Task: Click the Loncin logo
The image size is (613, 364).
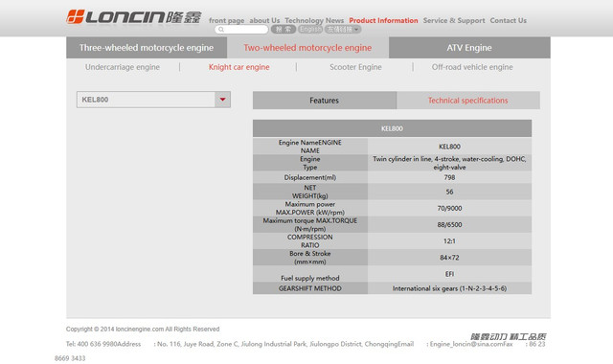Action: pos(134,17)
